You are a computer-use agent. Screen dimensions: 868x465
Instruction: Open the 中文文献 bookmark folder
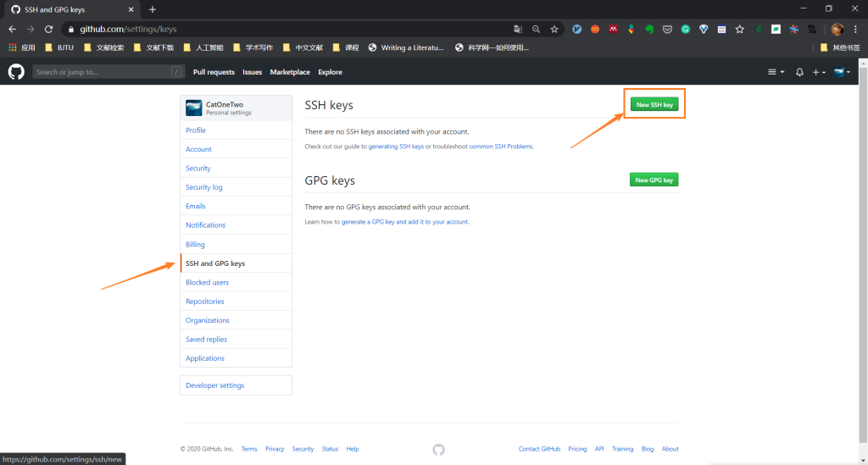point(303,47)
